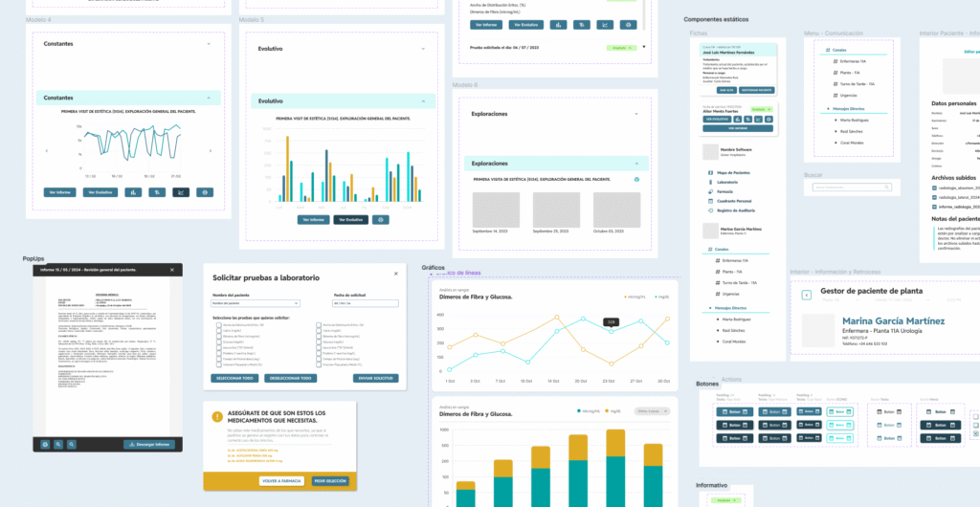The image size is (980, 507).
Task: Close the Solicitar pruebas a laboratorio popup
Action: pos(395,274)
